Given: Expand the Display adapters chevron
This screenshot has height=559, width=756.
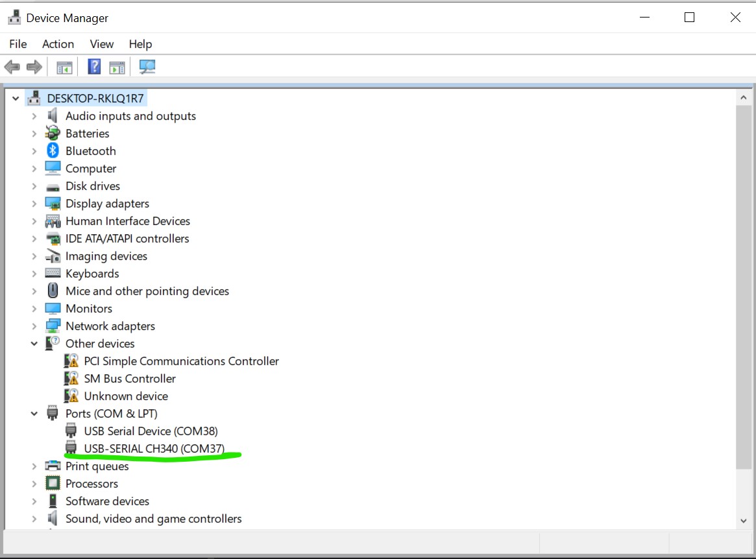Looking at the screenshot, I should pyautogui.click(x=34, y=204).
